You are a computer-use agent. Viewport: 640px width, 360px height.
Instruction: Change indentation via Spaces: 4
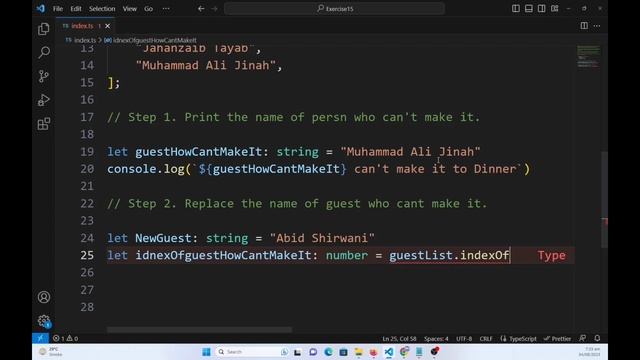pos(436,339)
